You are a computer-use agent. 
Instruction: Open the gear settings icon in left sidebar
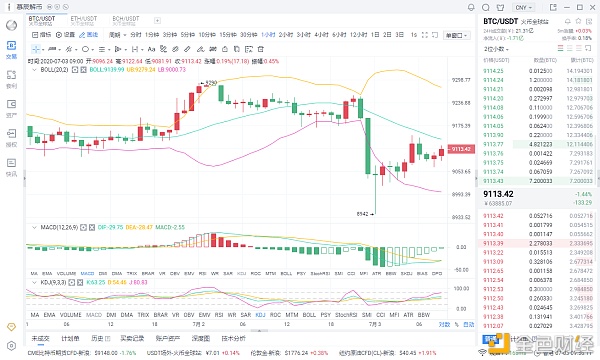(11, 345)
